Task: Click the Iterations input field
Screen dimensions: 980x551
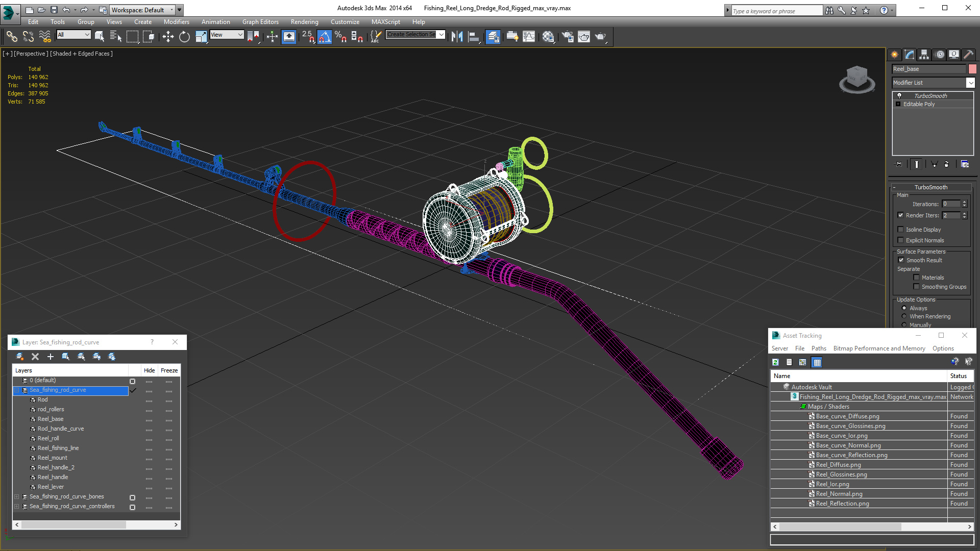Action: pos(950,204)
